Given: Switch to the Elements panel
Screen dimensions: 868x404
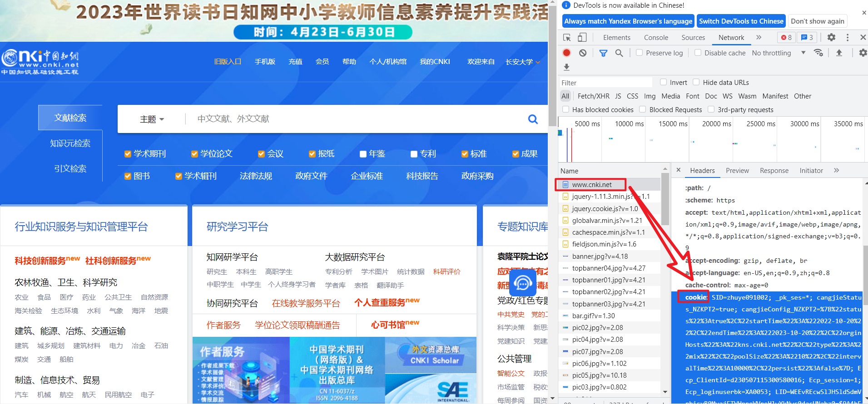Looking at the screenshot, I should [617, 38].
